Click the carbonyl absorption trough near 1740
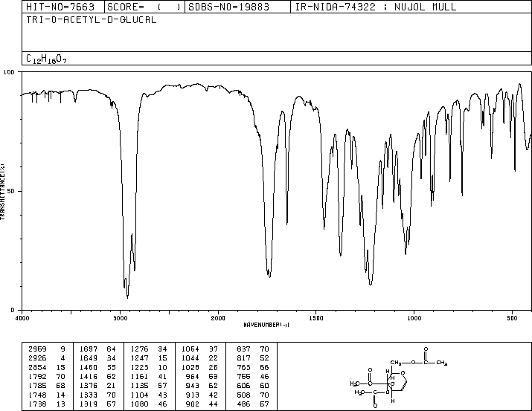Viewport: 532px width, 411px height. click(x=269, y=276)
